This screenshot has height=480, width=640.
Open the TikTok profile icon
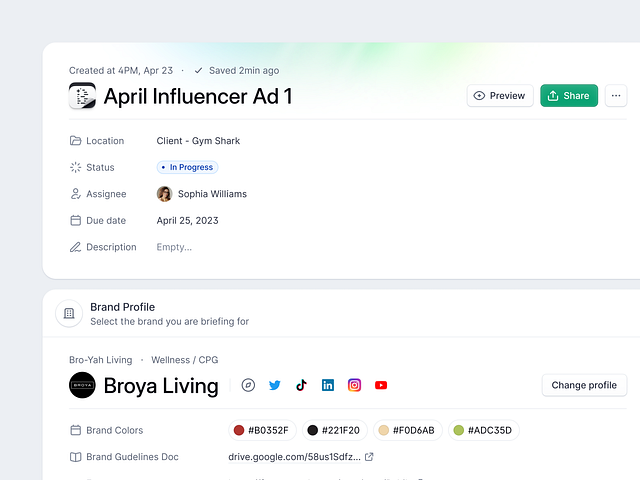(301, 385)
